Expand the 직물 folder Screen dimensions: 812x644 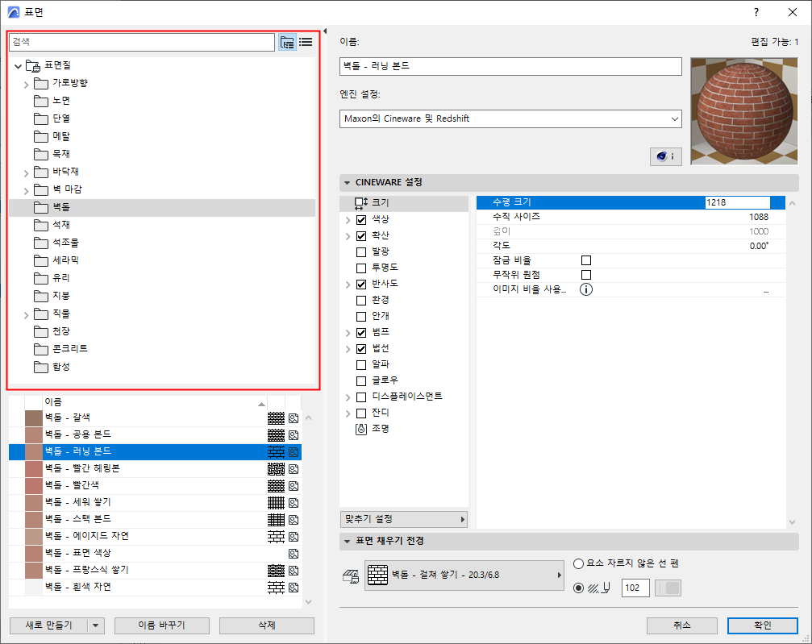click(x=26, y=315)
